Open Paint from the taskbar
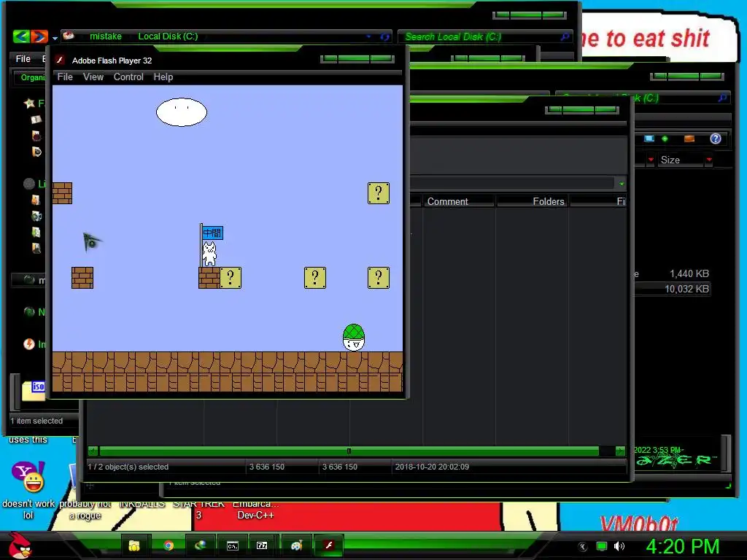Viewport: 747px width, 560px height. click(x=296, y=545)
